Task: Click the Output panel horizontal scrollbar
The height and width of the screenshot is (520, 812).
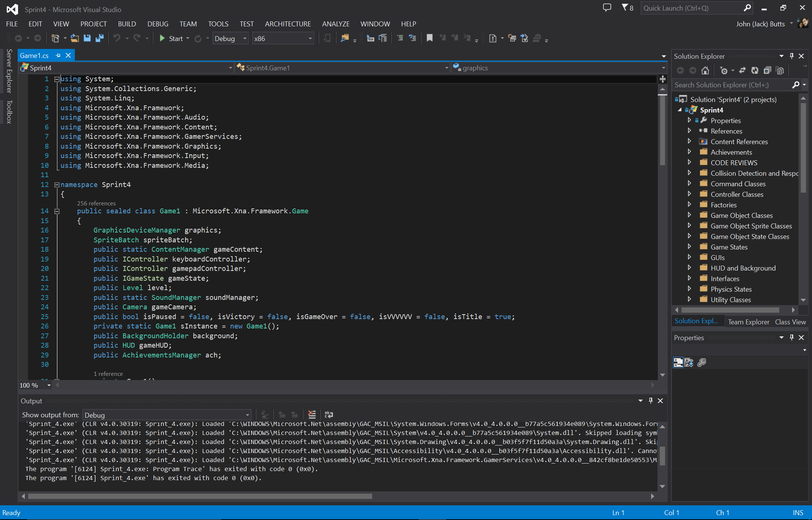Action: tap(200, 496)
